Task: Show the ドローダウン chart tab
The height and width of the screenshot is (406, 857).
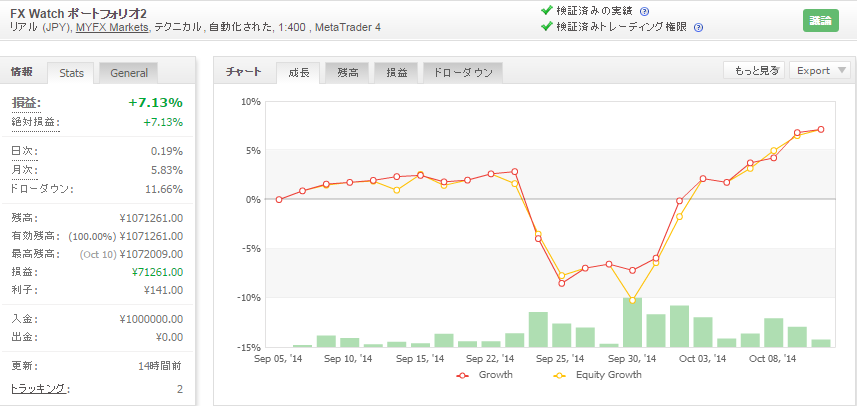Action: point(462,73)
